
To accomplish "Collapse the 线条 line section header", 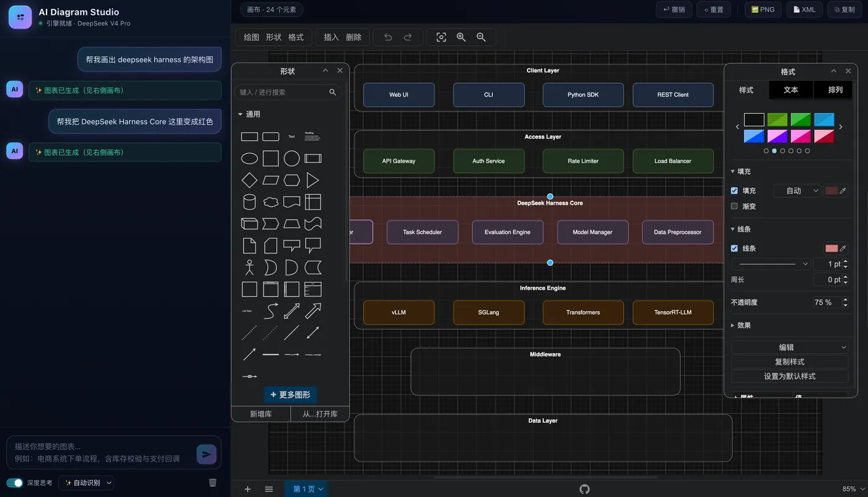I will (741, 229).
